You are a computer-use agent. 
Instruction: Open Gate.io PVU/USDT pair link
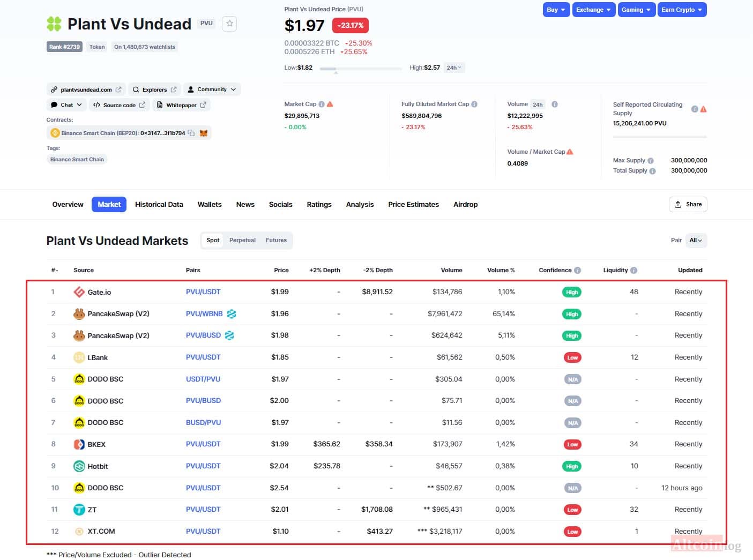tap(203, 292)
